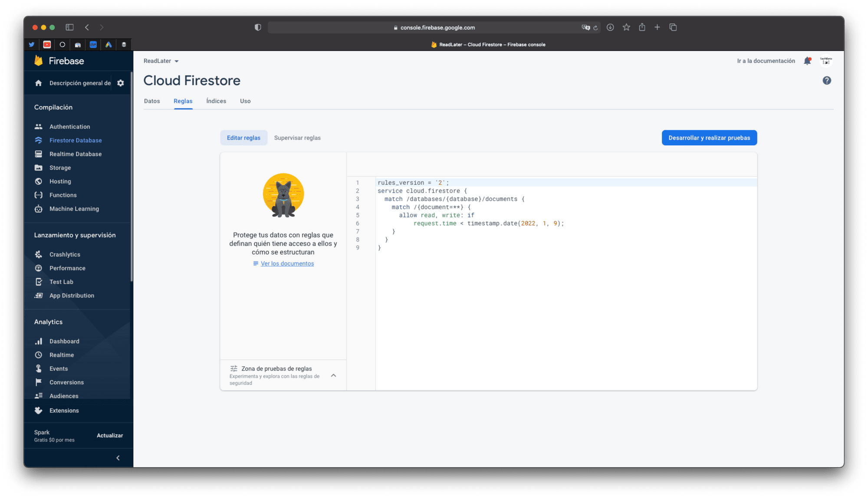Select the Editar reglas tab
The width and height of the screenshot is (868, 499).
[243, 138]
